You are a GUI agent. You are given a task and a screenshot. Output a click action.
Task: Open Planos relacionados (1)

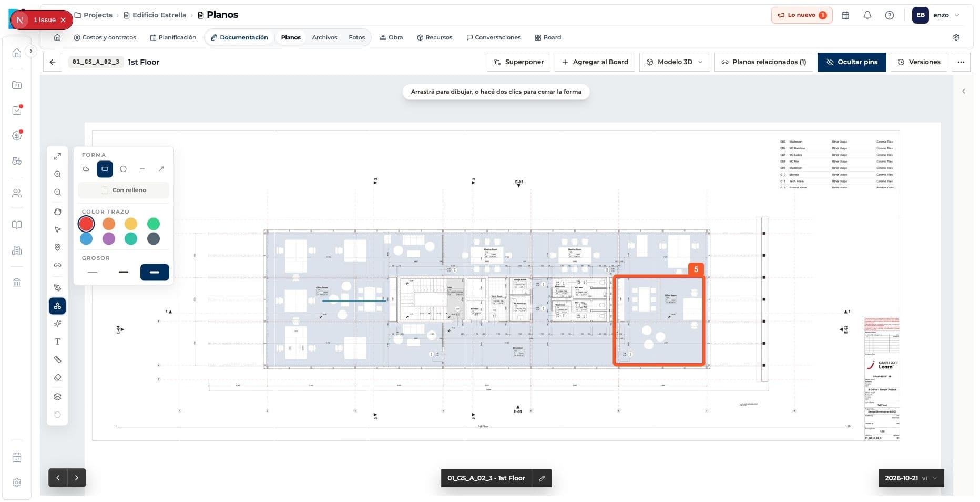pos(763,62)
